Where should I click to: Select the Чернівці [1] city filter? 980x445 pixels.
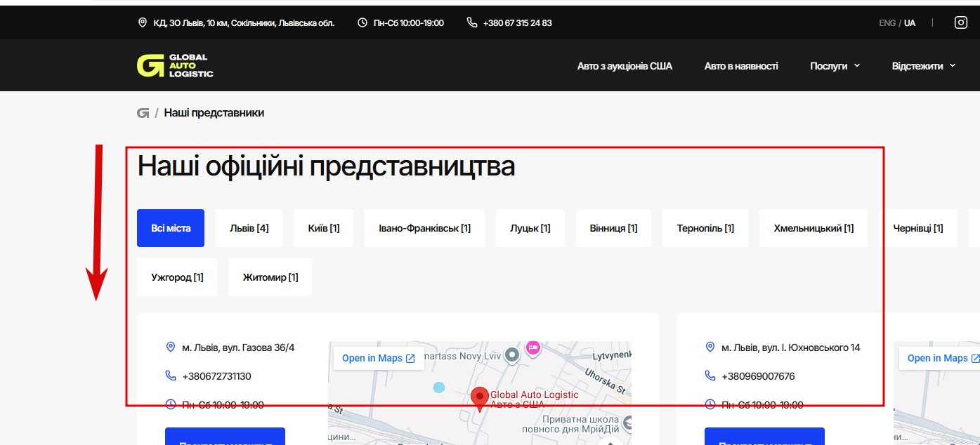click(918, 228)
